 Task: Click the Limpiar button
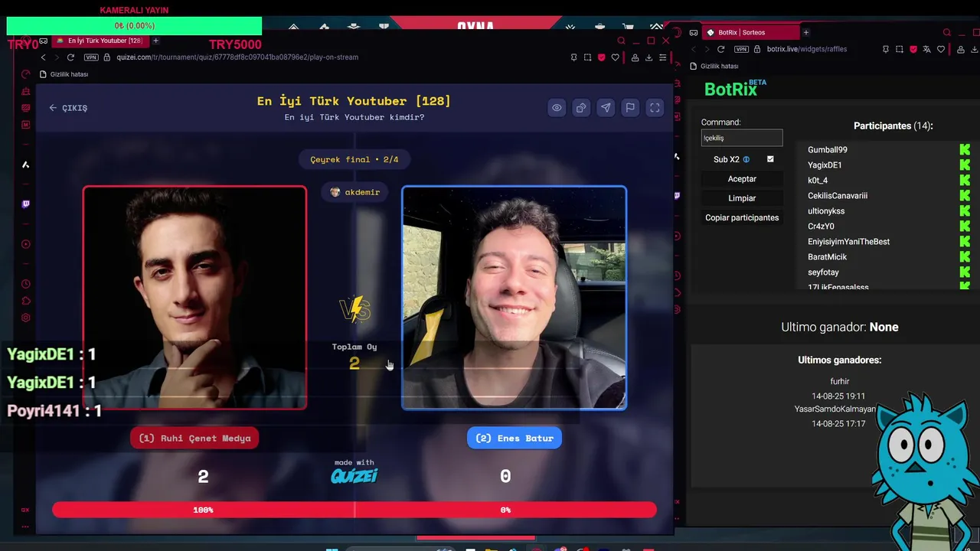[742, 198]
